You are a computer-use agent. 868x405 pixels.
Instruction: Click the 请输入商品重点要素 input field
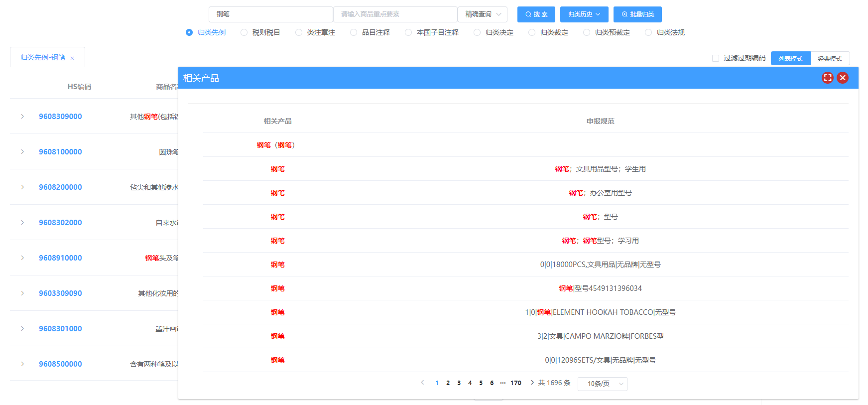click(x=395, y=14)
